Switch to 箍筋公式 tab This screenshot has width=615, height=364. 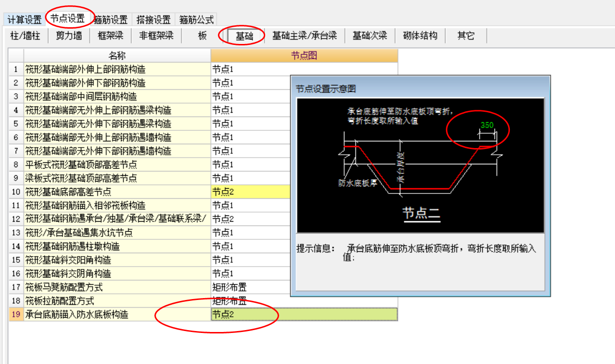[x=196, y=20]
